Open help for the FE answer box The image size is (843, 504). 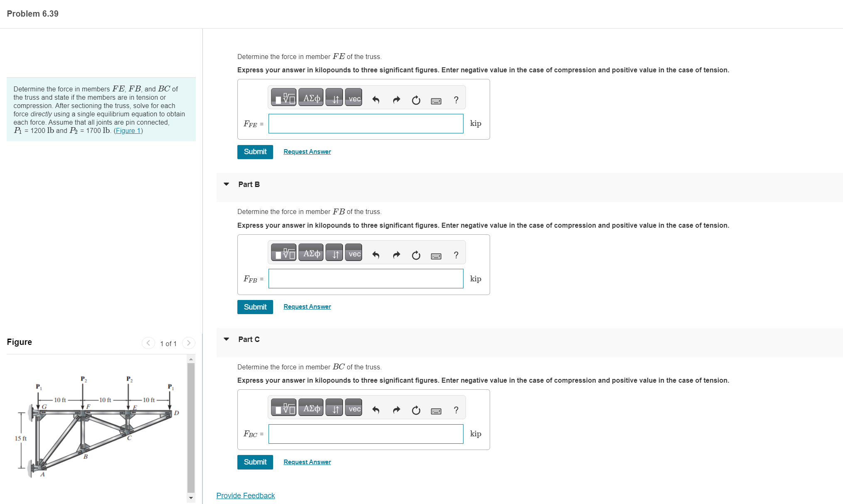pos(456,100)
